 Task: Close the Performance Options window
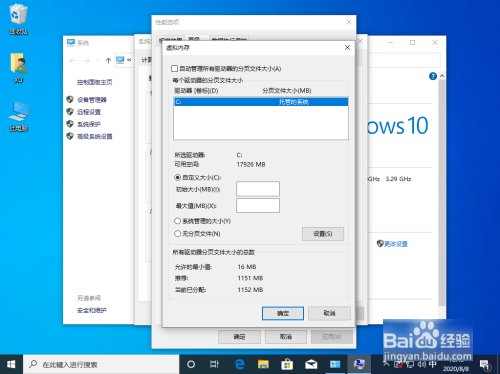click(349, 22)
